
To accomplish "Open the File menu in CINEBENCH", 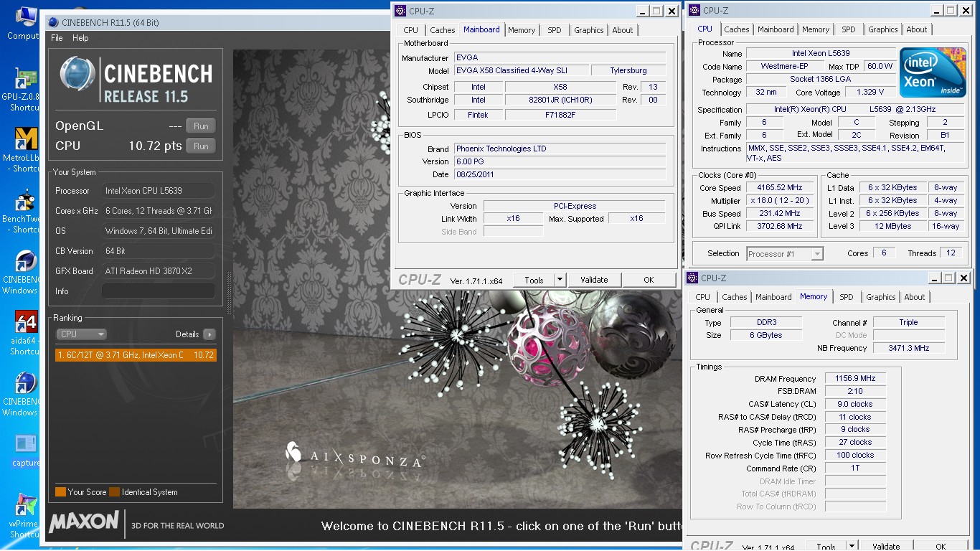I will coord(57,38).
